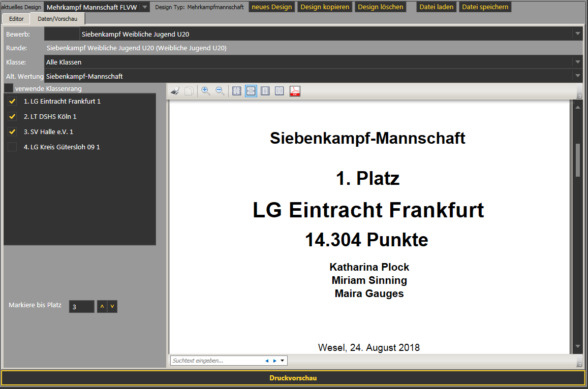
Task: Open the aktuelles Design dropdown
Action: tap(145, 7)
